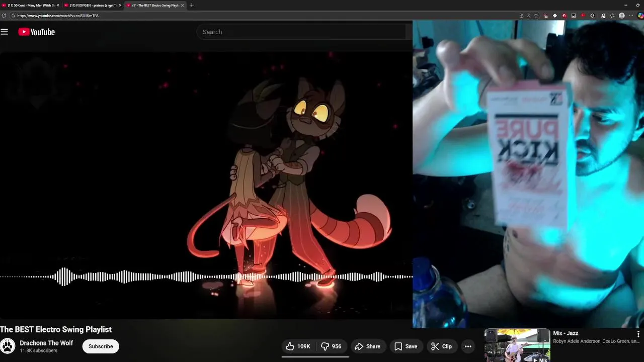Create a Clip of this video

(x=441, y=346)
